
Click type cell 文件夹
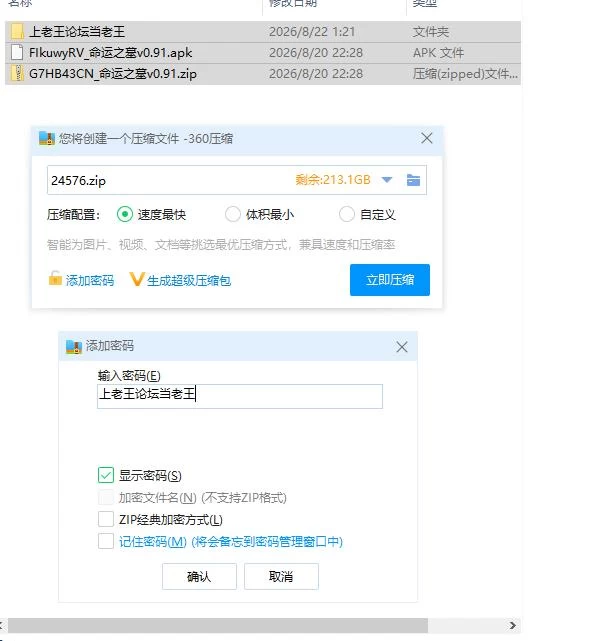click(431, 32)
